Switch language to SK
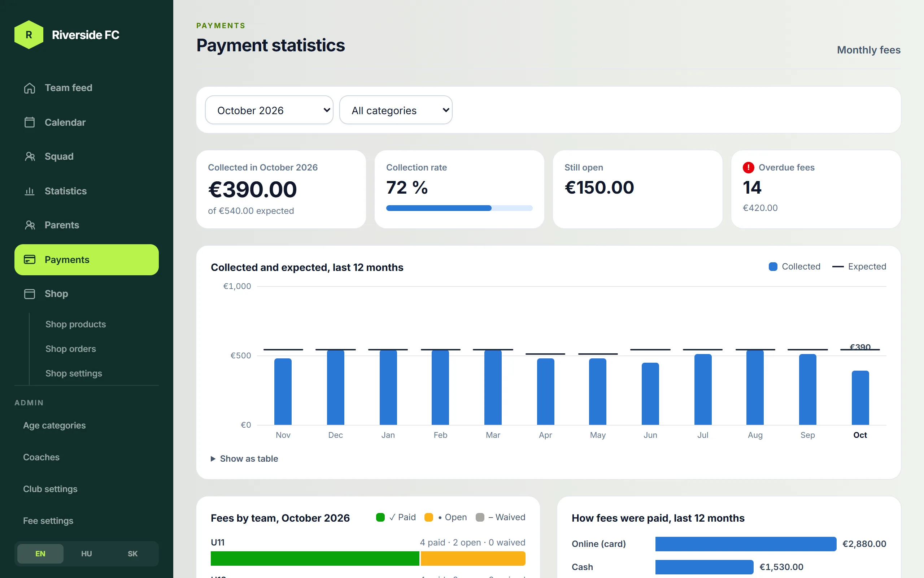 tap(132, 553)
